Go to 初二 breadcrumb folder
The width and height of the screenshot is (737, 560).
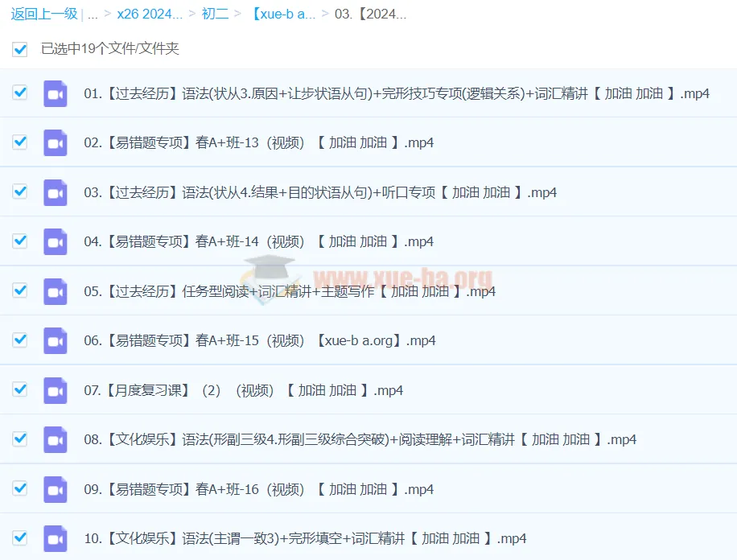pyautogui.click(x=215, y=14)
